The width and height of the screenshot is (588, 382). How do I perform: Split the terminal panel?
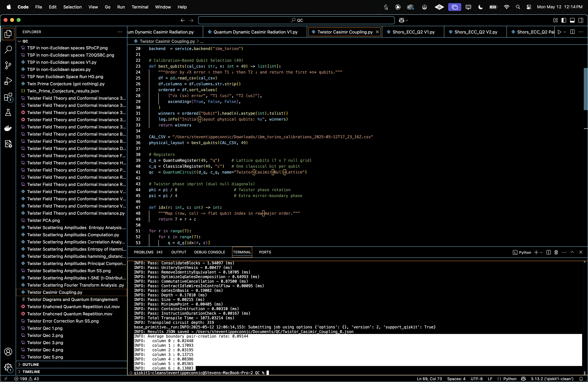(548, 252)
